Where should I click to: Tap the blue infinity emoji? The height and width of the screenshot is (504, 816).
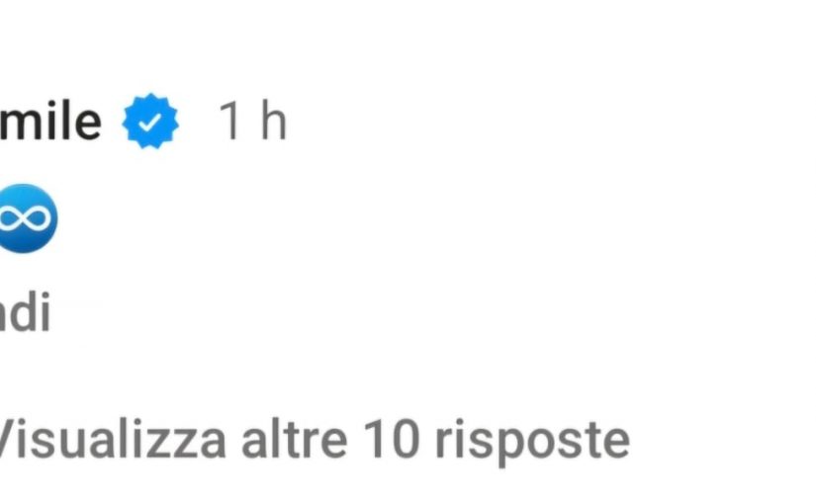28,218
